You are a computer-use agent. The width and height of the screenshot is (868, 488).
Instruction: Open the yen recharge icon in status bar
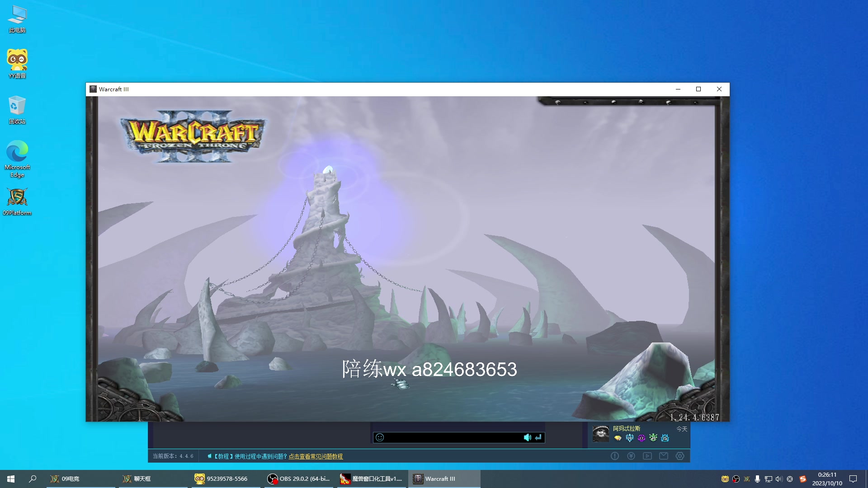[x=631, y=456]
